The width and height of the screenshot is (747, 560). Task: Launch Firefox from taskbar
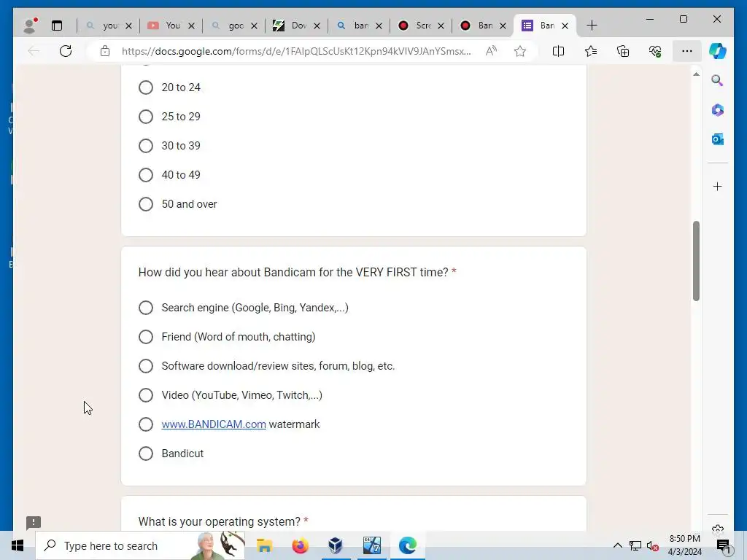tap(300, 545)
